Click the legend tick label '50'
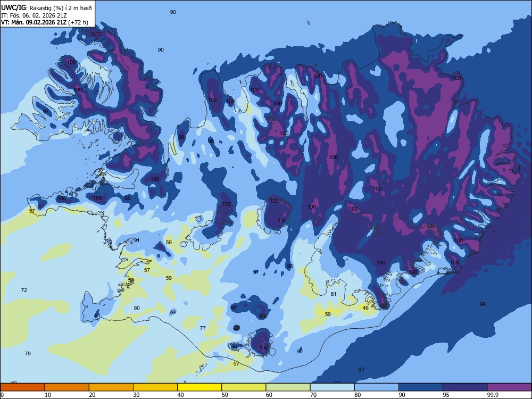Viewport: 532px width, 399px height. [x=225, y=395]
